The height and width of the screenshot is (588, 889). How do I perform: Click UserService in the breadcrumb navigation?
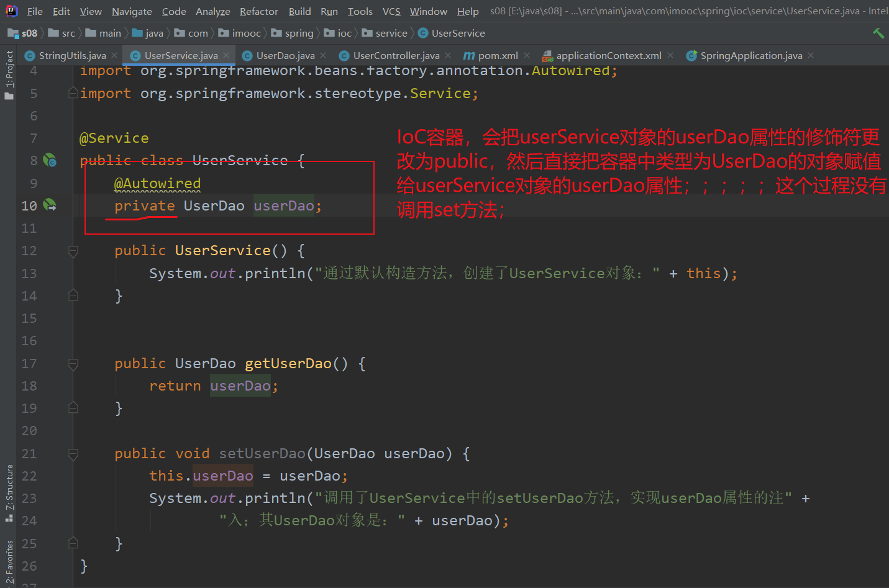(458, 33)
